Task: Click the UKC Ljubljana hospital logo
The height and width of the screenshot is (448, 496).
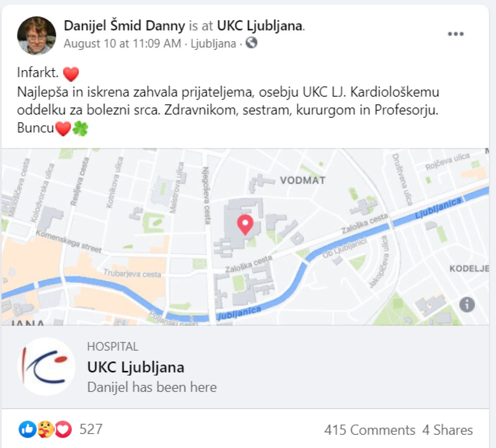Action: tap(46, 367)
